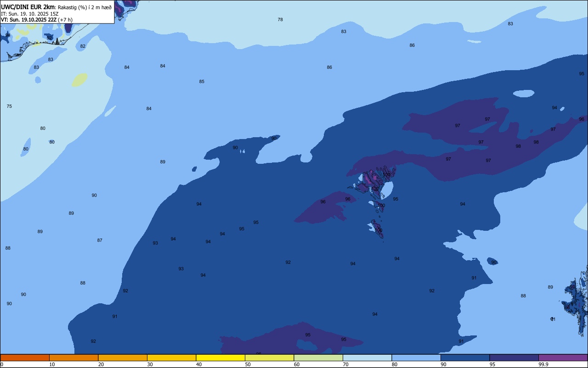
Task: Click the legend tick label 99.9
Action: coord(543,364)
